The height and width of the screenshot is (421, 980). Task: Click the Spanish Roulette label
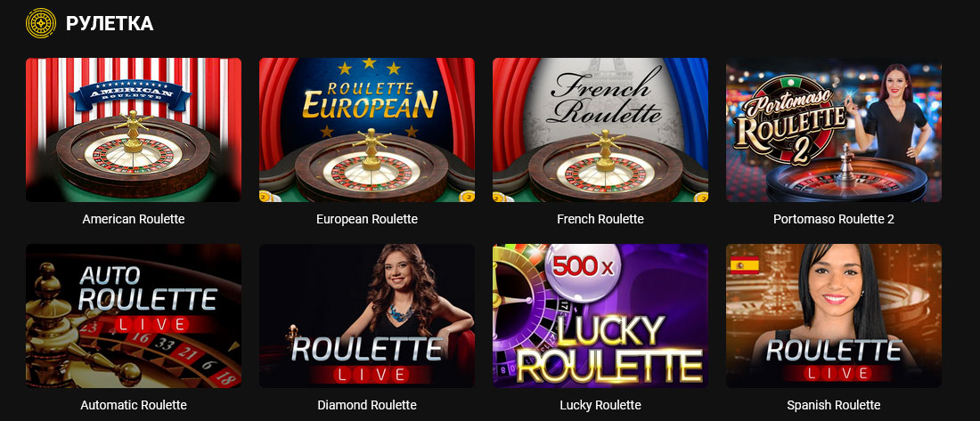point(834,405)
